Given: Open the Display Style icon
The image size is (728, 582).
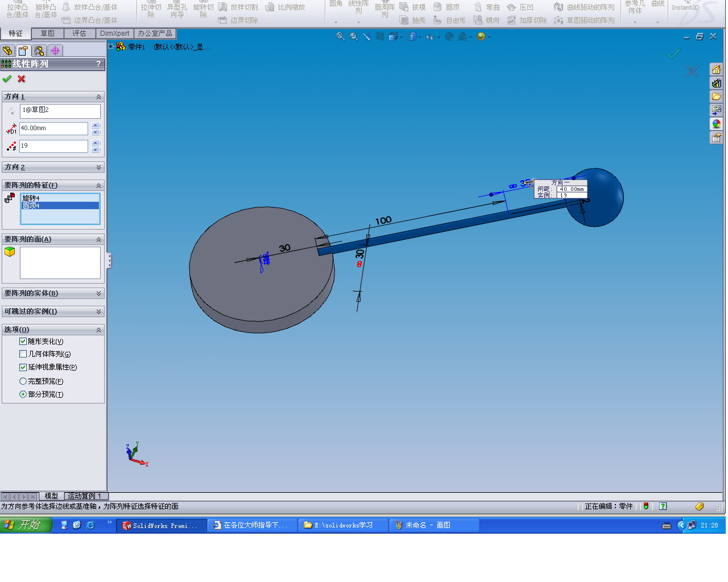Looking at the screenshot, I should 412,36.
